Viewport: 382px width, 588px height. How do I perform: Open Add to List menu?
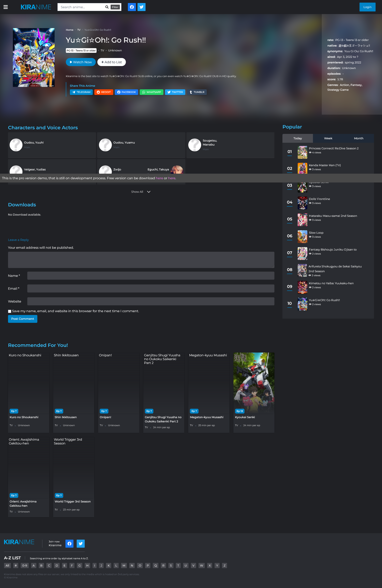(x=111, y=62)
